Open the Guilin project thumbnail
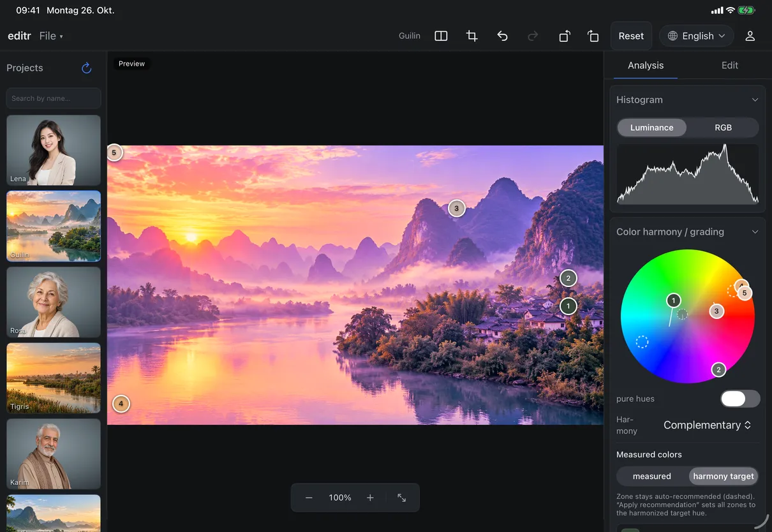 [x=54, y=226]
